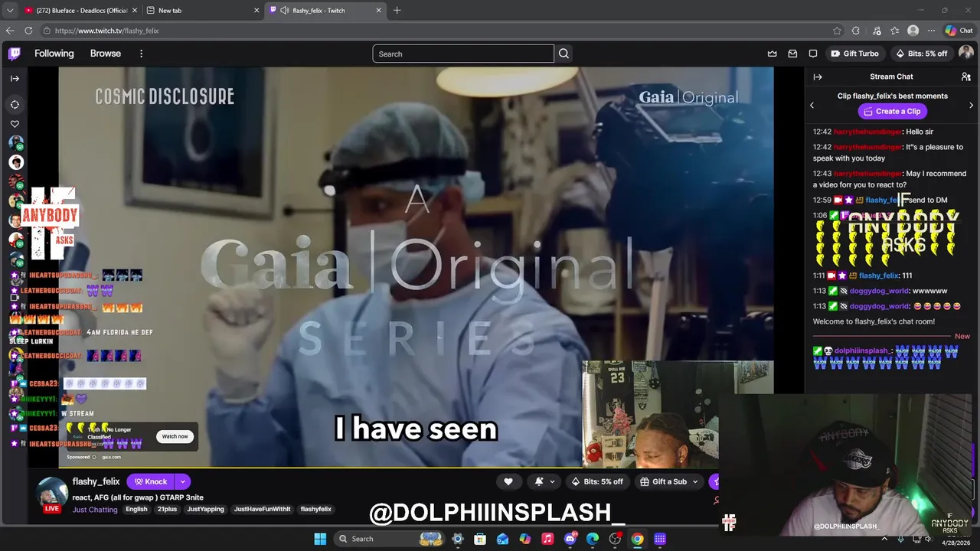
Task: Go to Browse page
Action: click(106, 54)
